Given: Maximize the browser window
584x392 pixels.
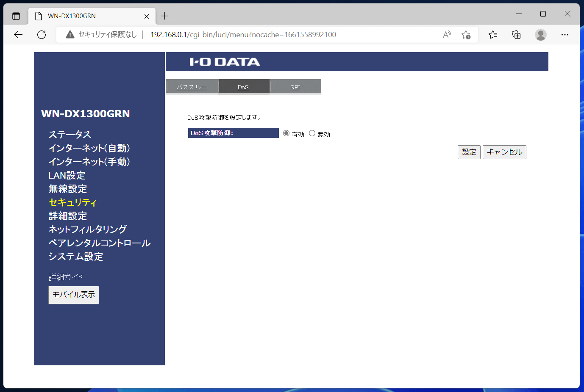Looking at the screenshot, I should (x=543, y=14).
